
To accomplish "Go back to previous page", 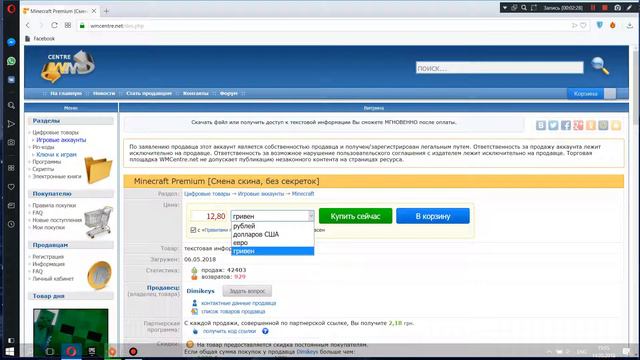I will click(x=28, y=25).
